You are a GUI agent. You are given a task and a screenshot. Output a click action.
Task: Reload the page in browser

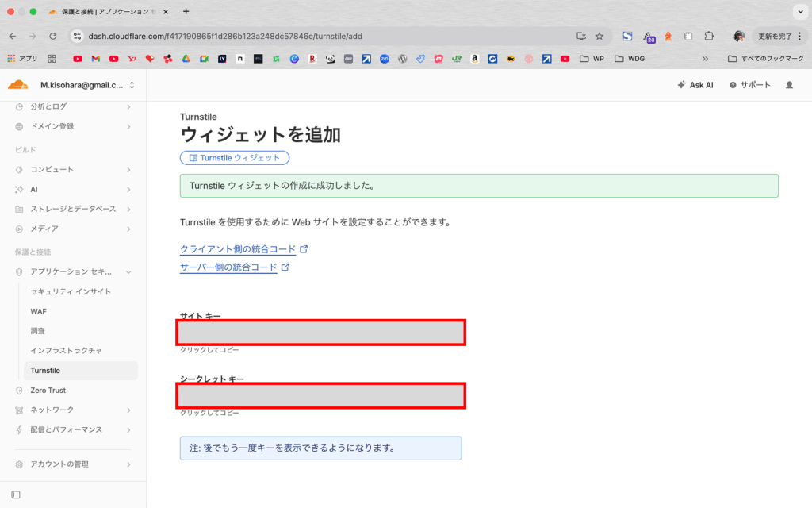point(53,36)
